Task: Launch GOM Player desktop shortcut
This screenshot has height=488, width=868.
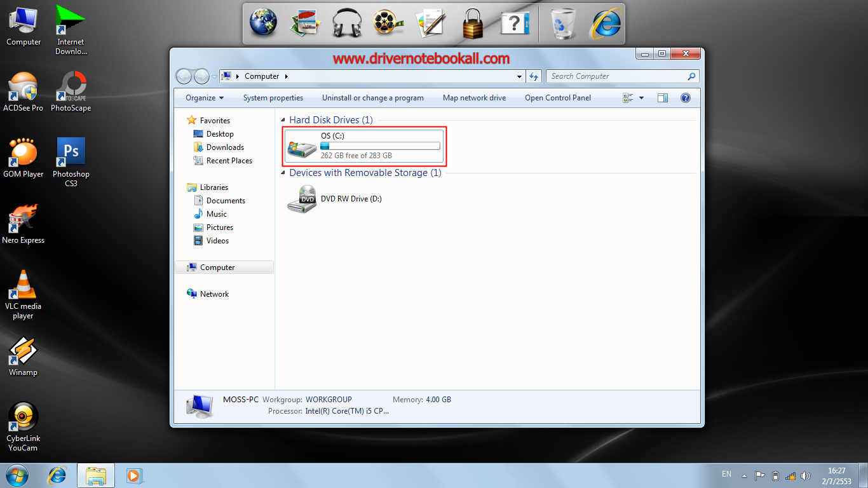Action: pos(24,158)
